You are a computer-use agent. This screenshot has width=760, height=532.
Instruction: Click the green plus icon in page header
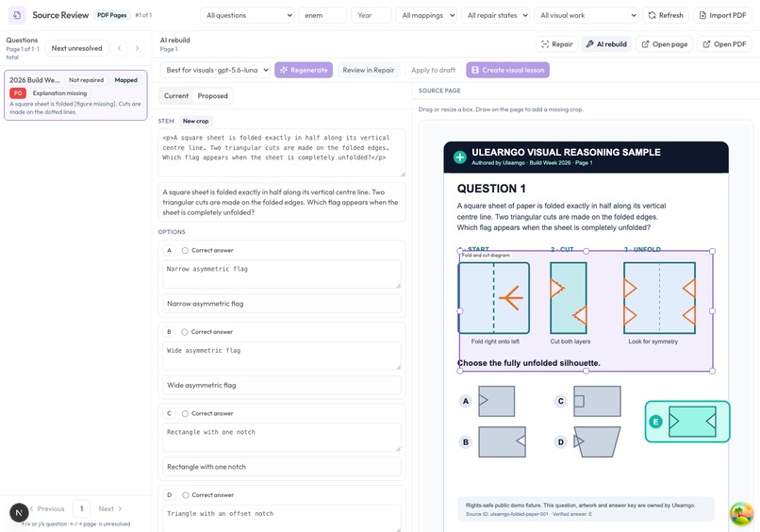pyautogui.click(x=459, y=158)
